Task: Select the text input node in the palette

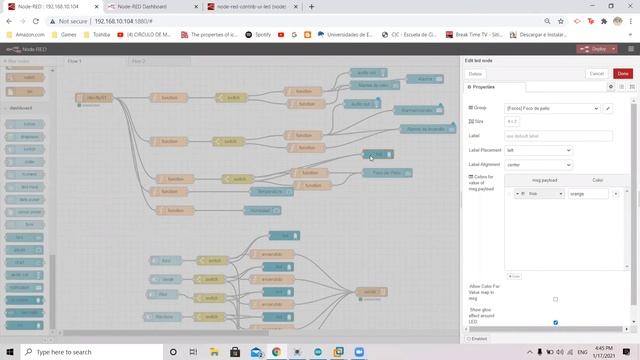Action: click(x=25, y=187)
